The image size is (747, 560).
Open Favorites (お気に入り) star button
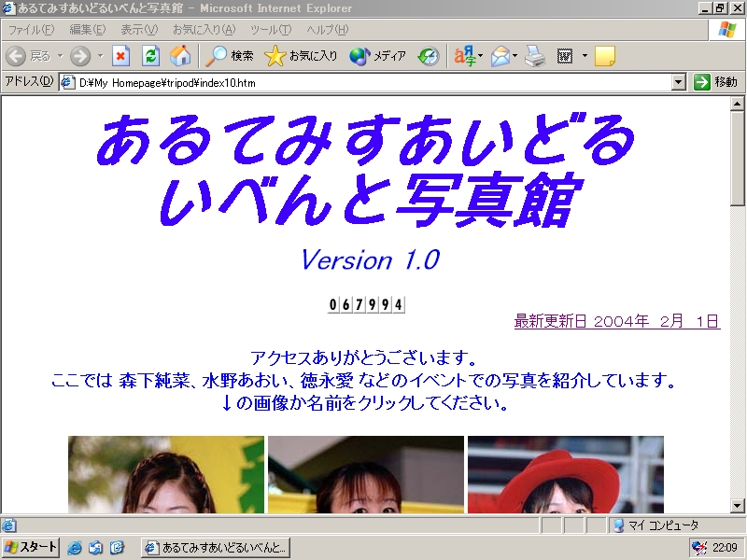tap(301, 56)
